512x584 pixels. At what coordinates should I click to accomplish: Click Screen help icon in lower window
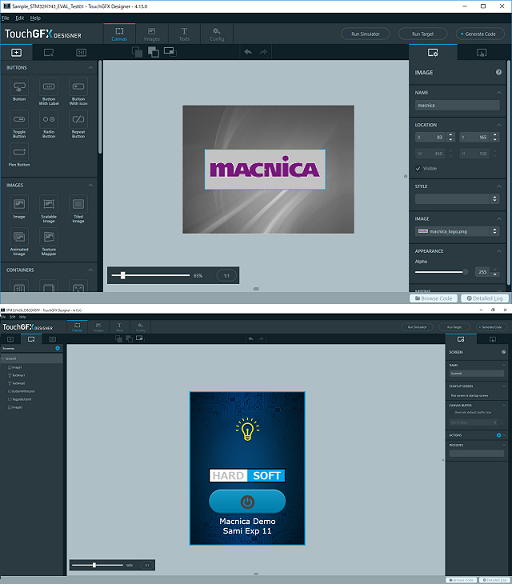[x=503, y=352]
